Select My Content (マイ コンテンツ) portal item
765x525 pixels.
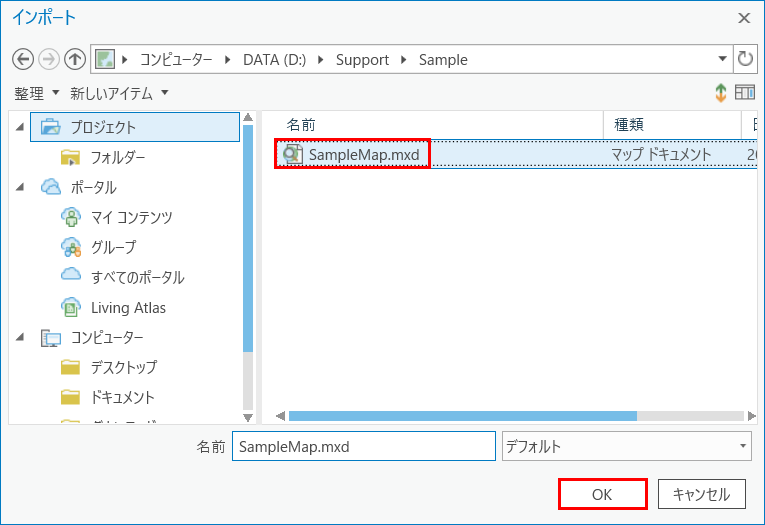tap(131, 217)
